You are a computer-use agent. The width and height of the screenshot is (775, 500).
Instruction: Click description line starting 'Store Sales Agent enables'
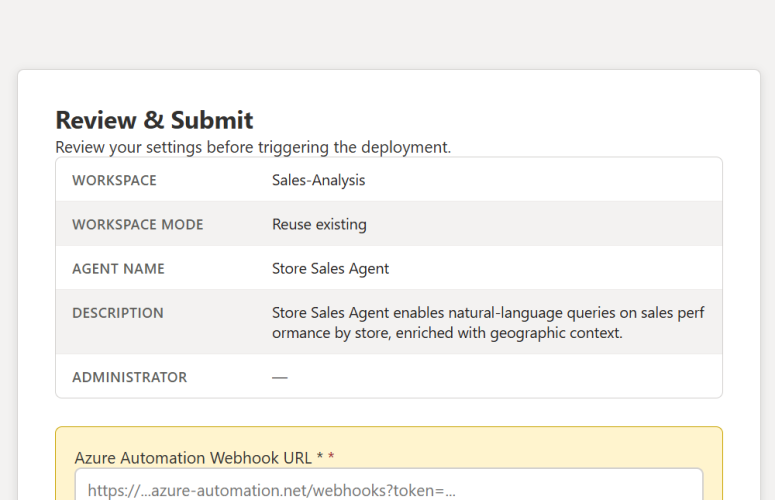coord(487,313)
